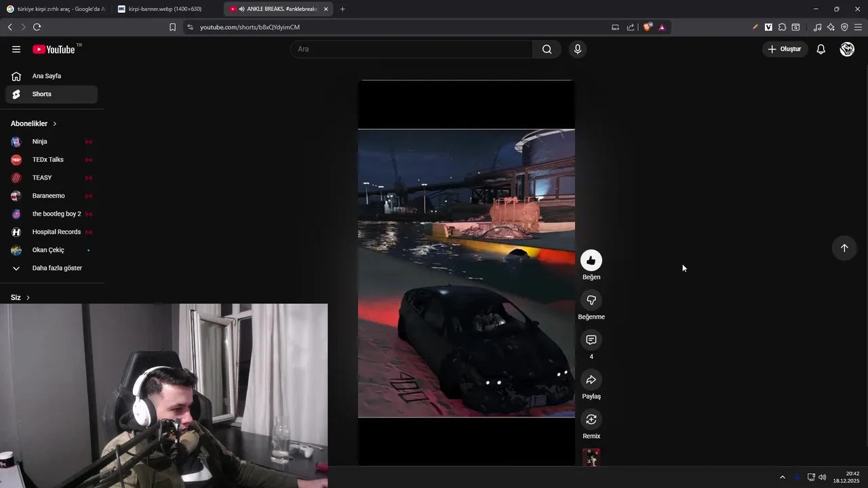
Task: Open the Ninja channel subscription
Action: 52,142
